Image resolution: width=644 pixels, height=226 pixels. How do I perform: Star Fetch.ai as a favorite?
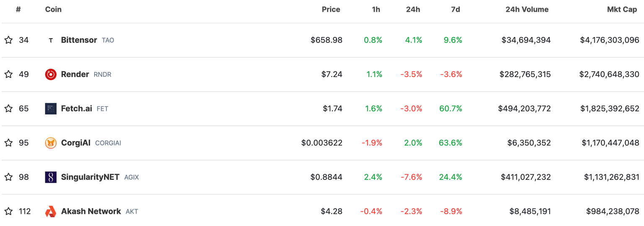[8, 109]
